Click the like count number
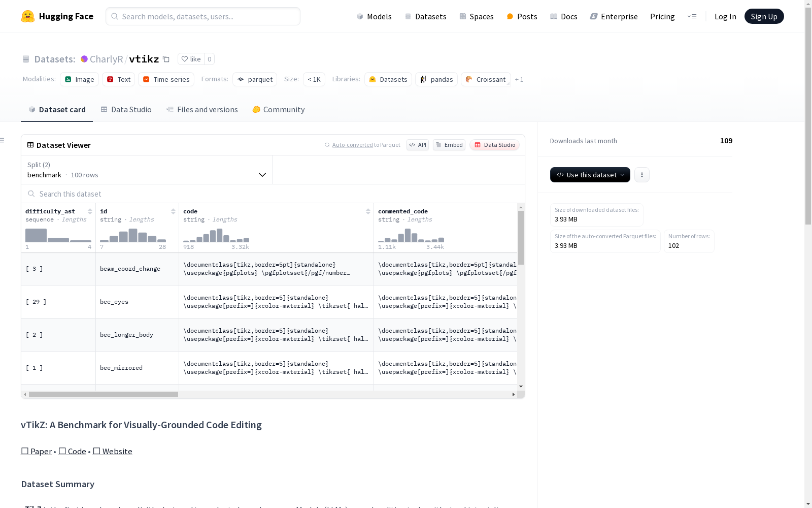Viewport: 812px width, 508px height. 209,59
